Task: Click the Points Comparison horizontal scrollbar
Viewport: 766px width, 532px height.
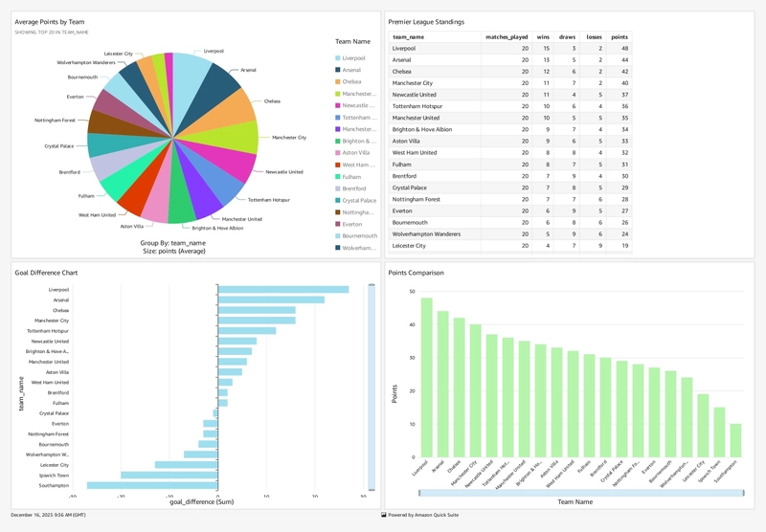Action: tap(581, 493)
